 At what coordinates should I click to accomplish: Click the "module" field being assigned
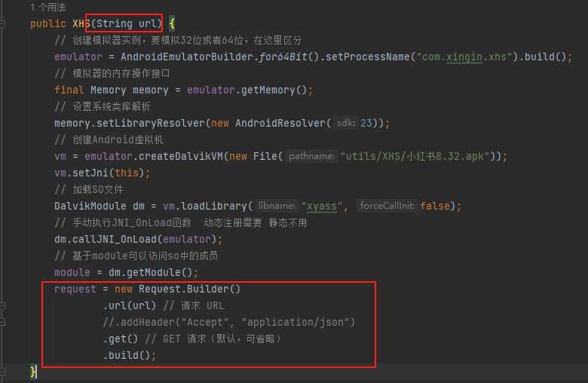(x=72, y=273)
